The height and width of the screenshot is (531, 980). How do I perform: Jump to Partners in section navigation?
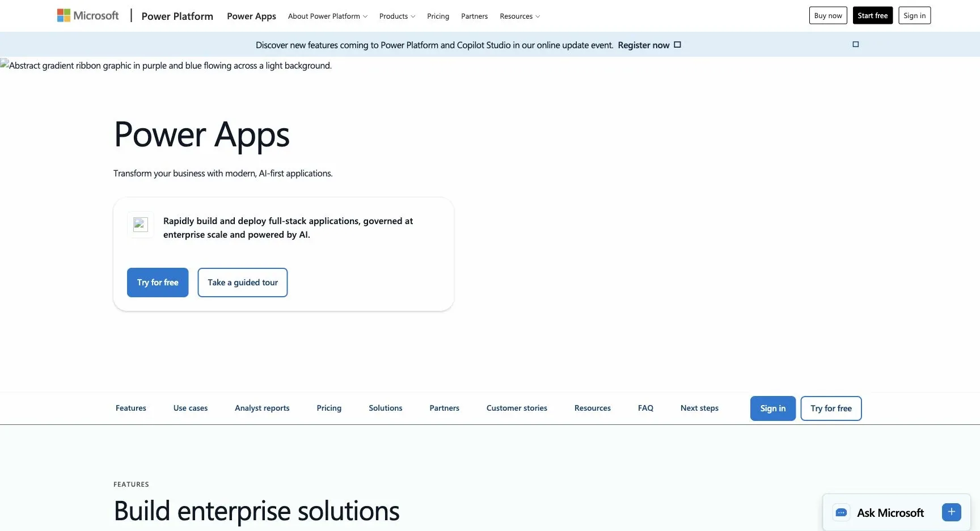(445, 408)
